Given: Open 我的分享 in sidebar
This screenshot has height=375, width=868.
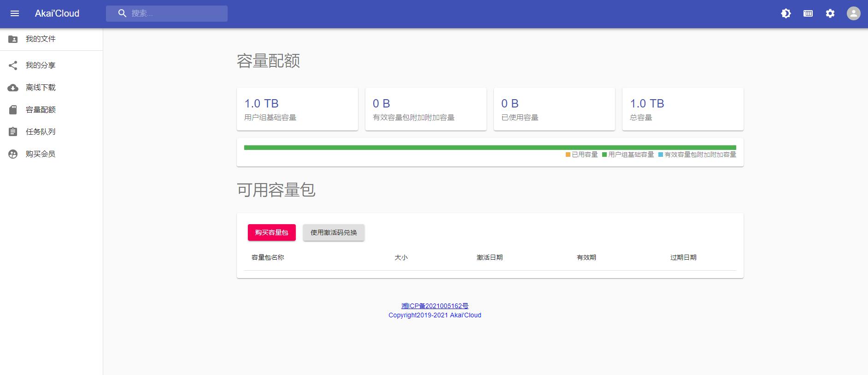Looking at the screenshot, I should 51,65.
